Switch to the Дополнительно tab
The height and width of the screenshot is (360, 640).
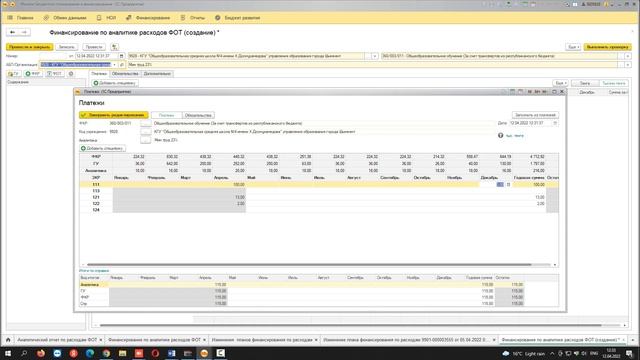(157, 73)
